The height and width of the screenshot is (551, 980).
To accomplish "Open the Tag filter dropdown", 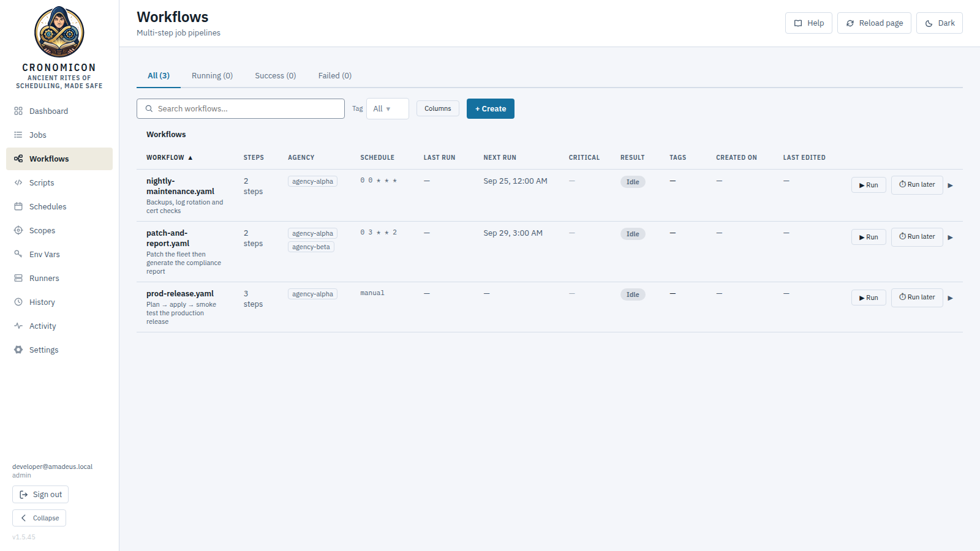I will coord(387,109).
